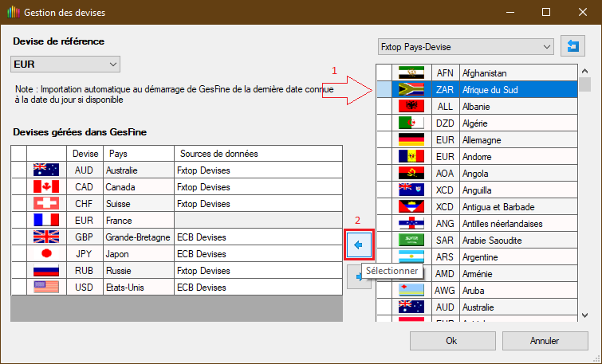Select row header cell for Afghanistan

click(384, 73)
